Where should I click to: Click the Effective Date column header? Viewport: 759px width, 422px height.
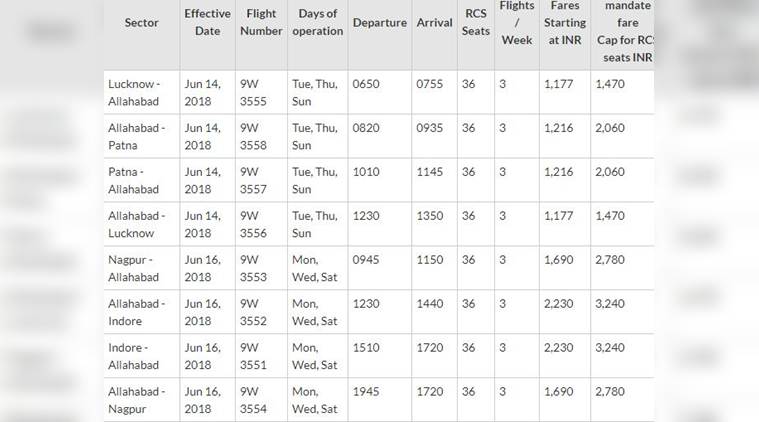point(207,22)
